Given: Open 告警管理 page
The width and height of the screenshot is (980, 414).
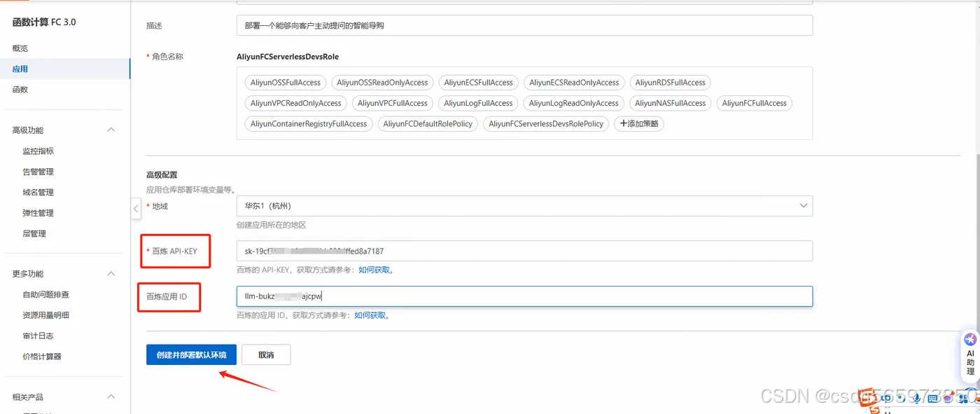Looking at the screenshot, I should 38,172.
